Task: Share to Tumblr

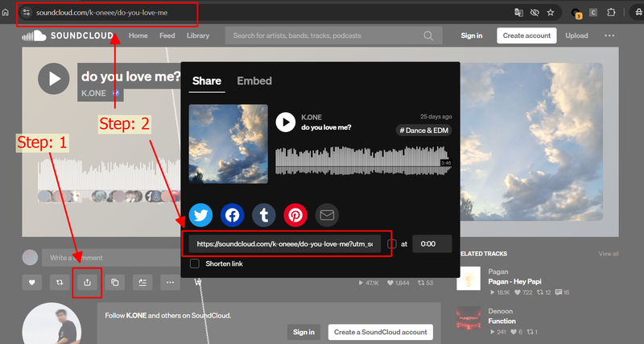Action: (x=264, y=215)
